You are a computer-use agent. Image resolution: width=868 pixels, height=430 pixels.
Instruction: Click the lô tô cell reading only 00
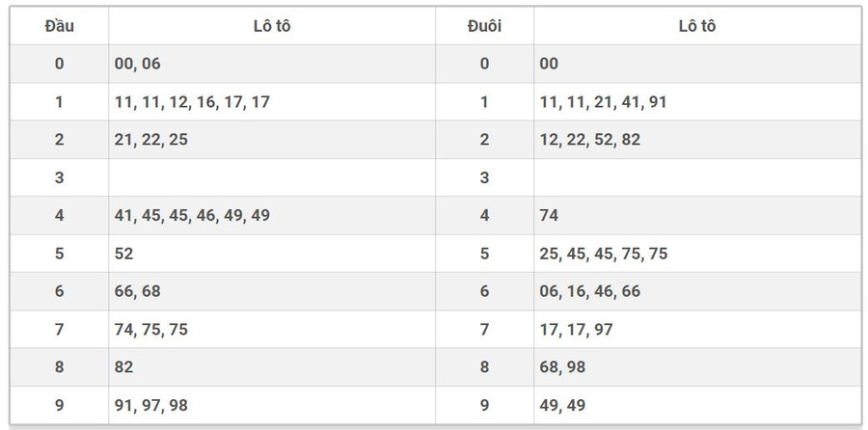coord(549,64)
